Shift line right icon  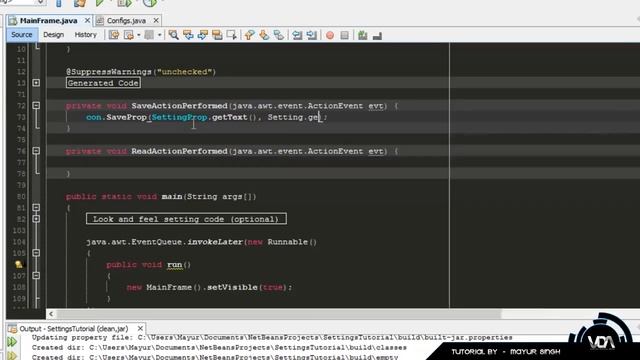point(312,35)
